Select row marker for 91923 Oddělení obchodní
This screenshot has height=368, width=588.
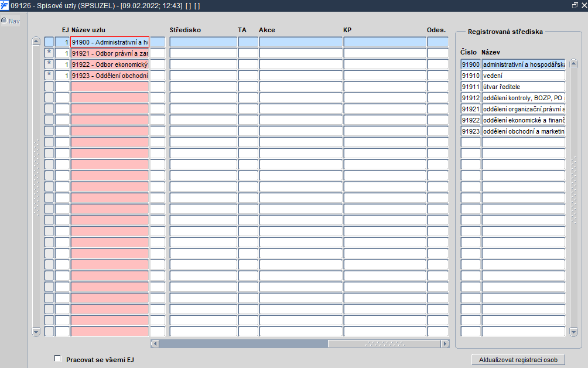pyautogui.click(x=49, y=76)
